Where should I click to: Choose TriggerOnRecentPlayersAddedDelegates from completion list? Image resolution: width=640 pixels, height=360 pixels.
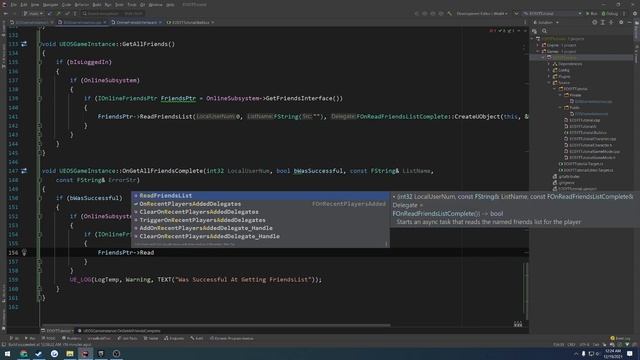(x=260, y=220)
